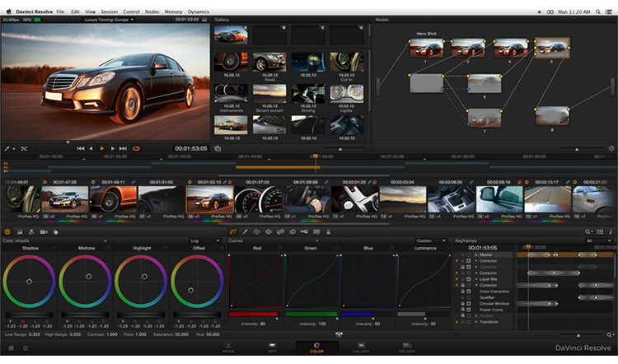This screenshot has width=618, height=364.
Task: Open the keyframes All filter dropdown
Action: [598, 240]
